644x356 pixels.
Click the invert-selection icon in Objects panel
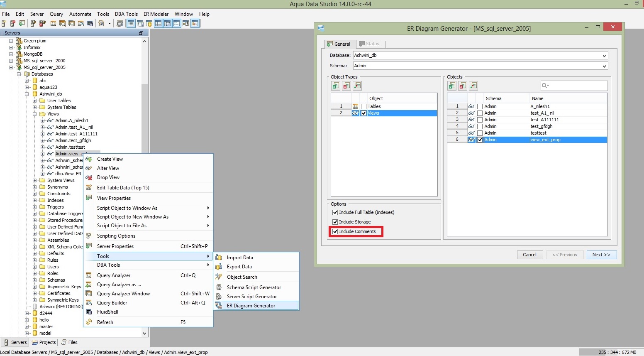click(473, 86)
